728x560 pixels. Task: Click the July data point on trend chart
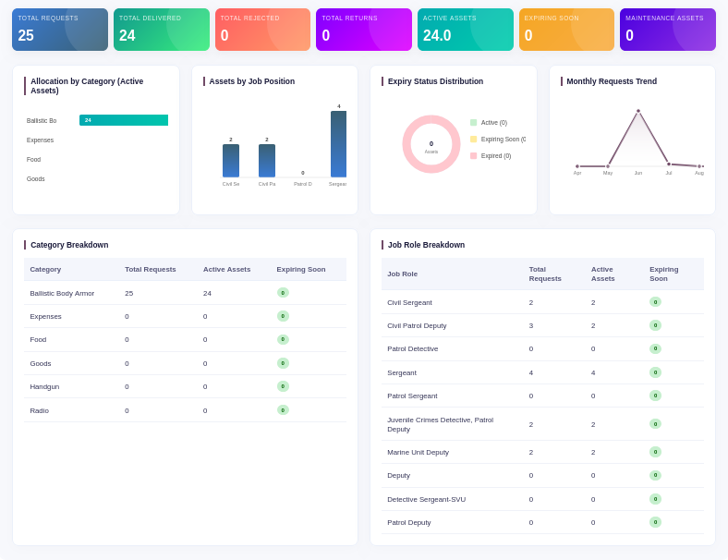(x=669, y=164)
